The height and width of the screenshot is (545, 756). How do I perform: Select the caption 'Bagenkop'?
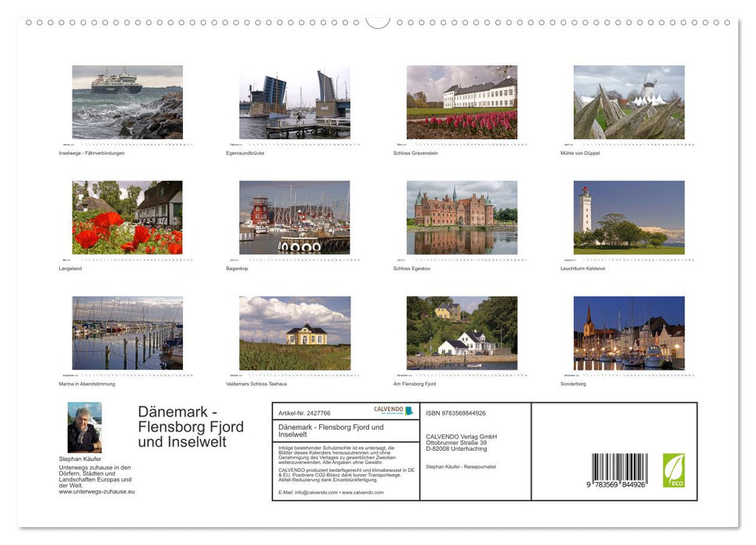pyautogui.click(x=237, y=268)
